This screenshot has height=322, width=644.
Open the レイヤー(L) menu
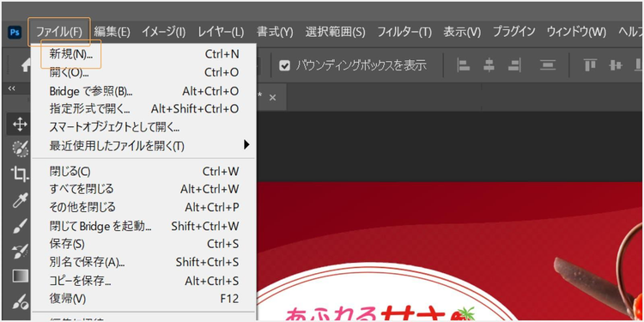point(221,32)
